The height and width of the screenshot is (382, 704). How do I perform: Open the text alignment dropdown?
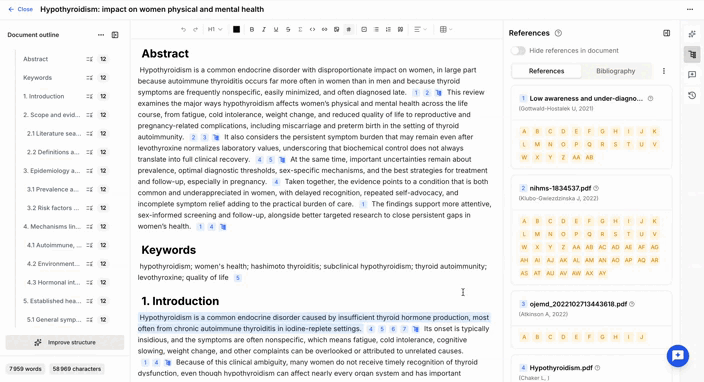coord(420,30)
